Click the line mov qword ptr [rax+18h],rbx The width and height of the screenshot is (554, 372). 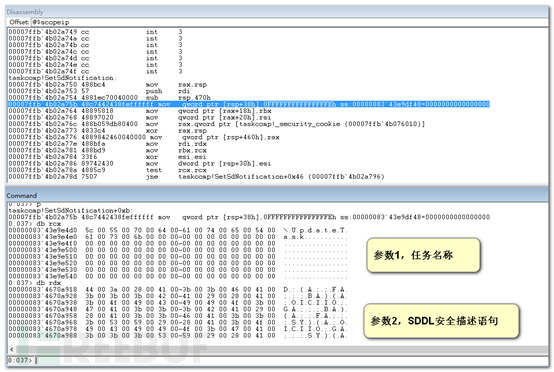point(140,111)
